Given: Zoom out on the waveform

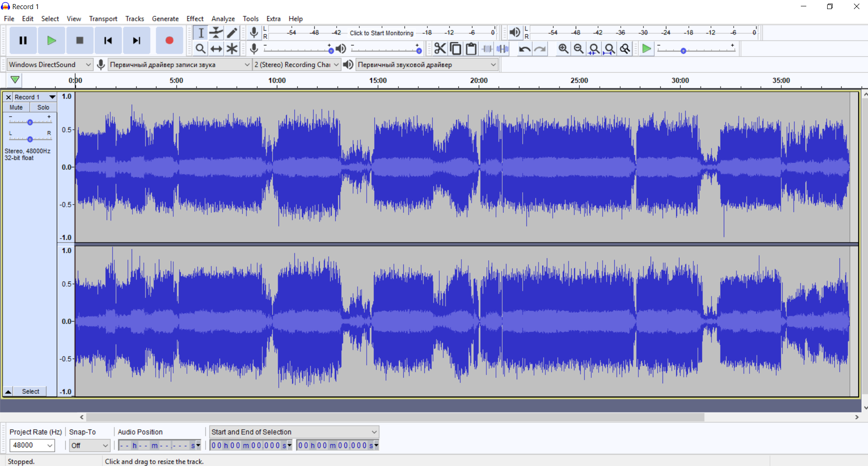Looking at the screenshot, I should (579, 49).
